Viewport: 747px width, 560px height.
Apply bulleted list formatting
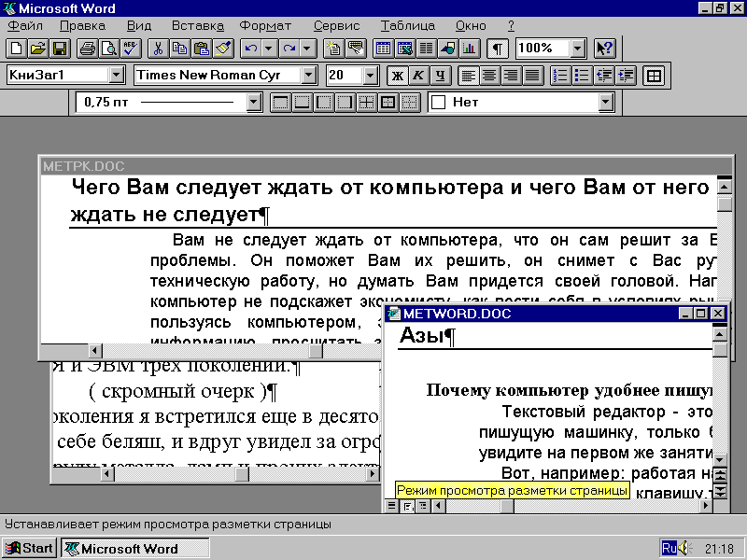[582, 76]
